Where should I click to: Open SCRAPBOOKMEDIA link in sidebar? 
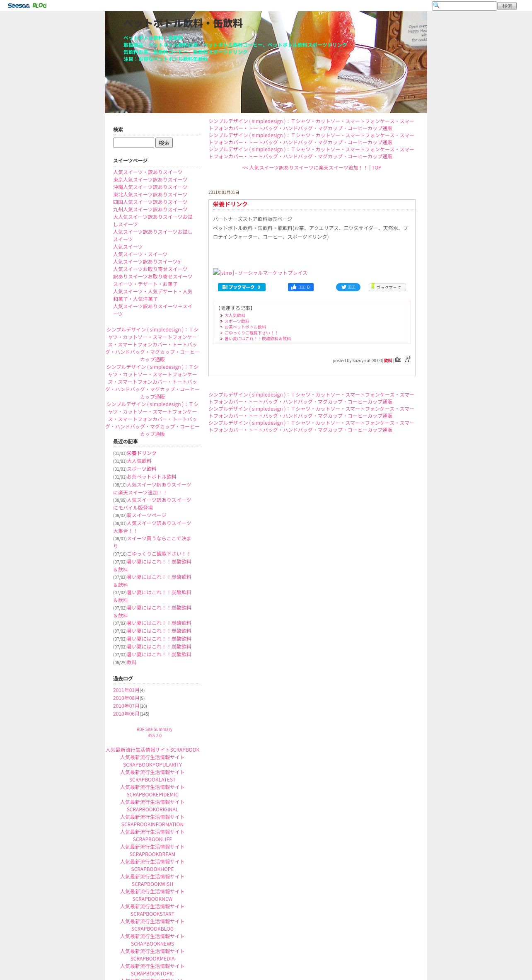[152, 955]
